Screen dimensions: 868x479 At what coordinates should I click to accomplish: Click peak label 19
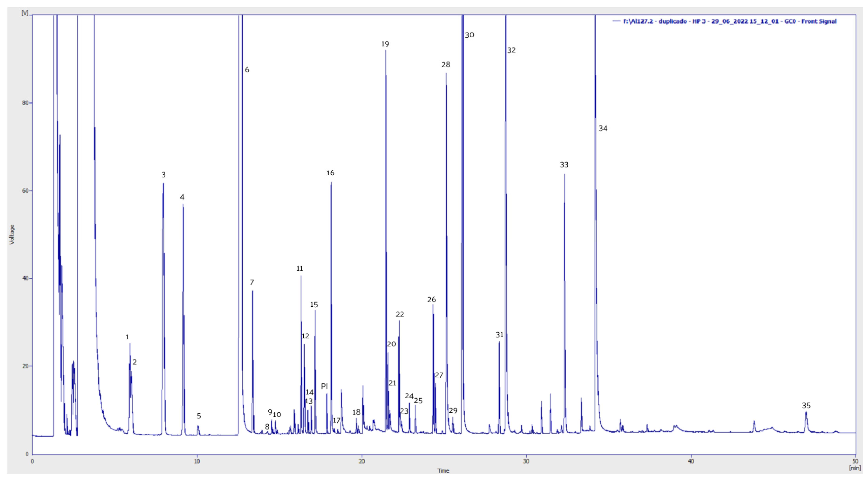pos(385,44)
